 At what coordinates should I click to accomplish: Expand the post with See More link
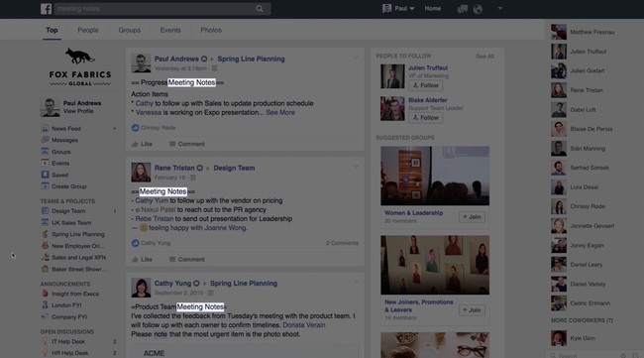tap(280, 112)
